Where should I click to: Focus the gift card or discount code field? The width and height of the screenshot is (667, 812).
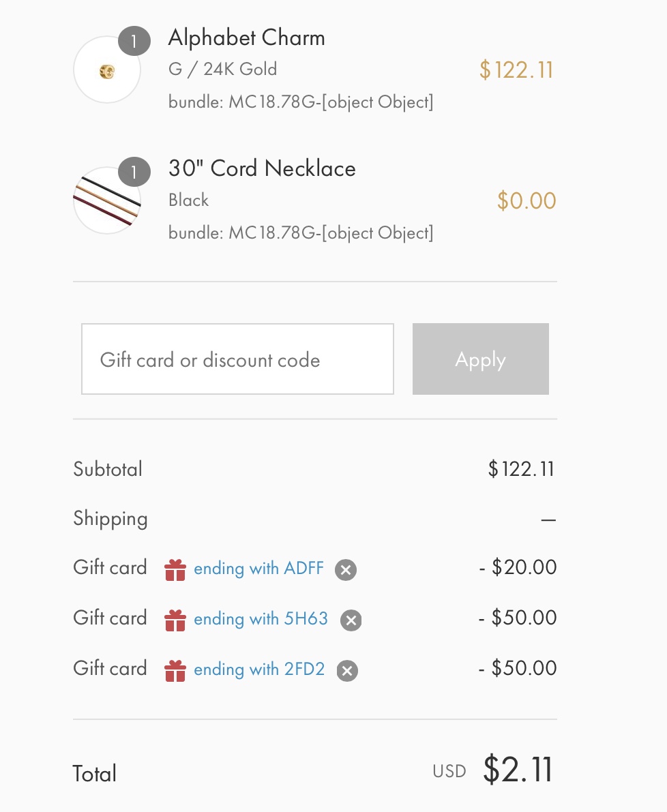tap(238, 359)
